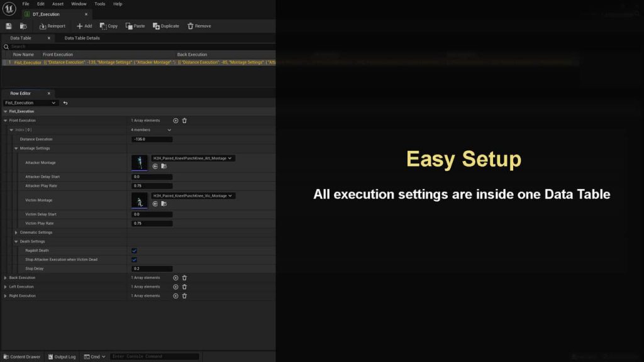Open the Content Drawer
The width and height of the screenshot is (644, 362).
click(22, 357)
